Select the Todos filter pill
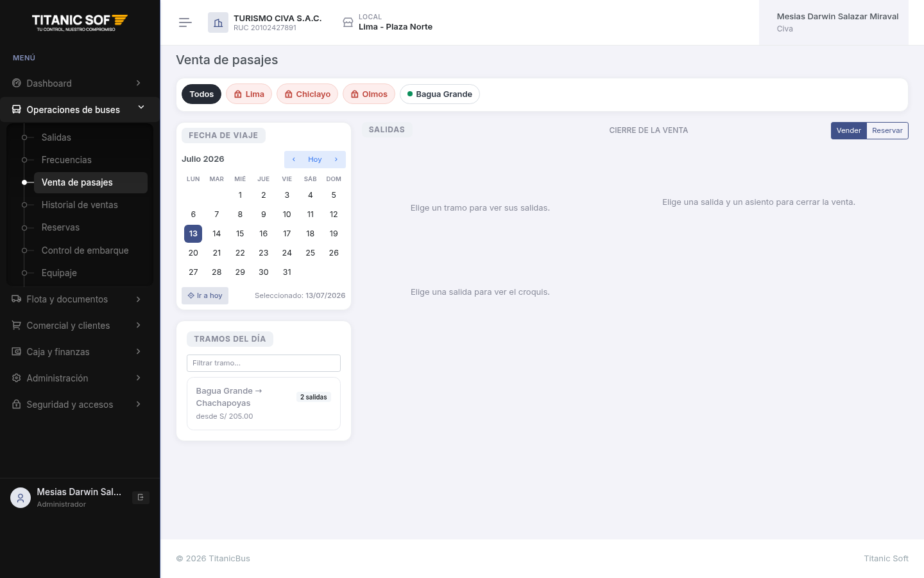Screen dimensions: 924x578 pos(201,94)
